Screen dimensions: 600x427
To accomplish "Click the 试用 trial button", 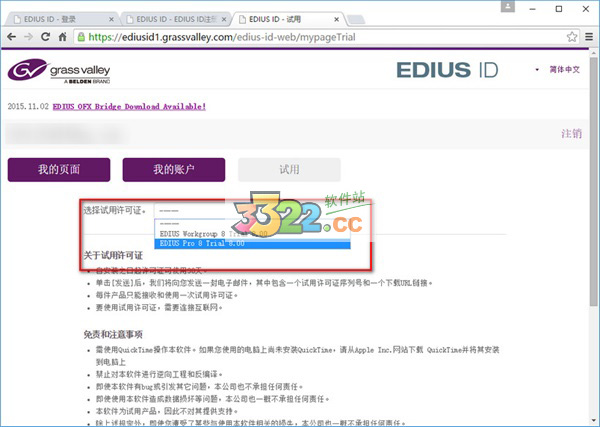I will [x=289, y=169].
